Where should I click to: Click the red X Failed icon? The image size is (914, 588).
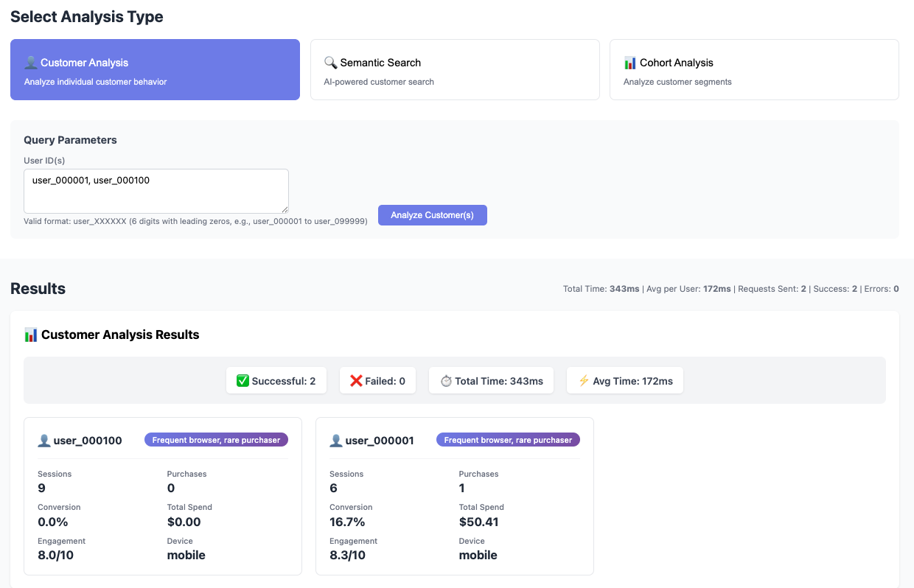click(356, 381)
